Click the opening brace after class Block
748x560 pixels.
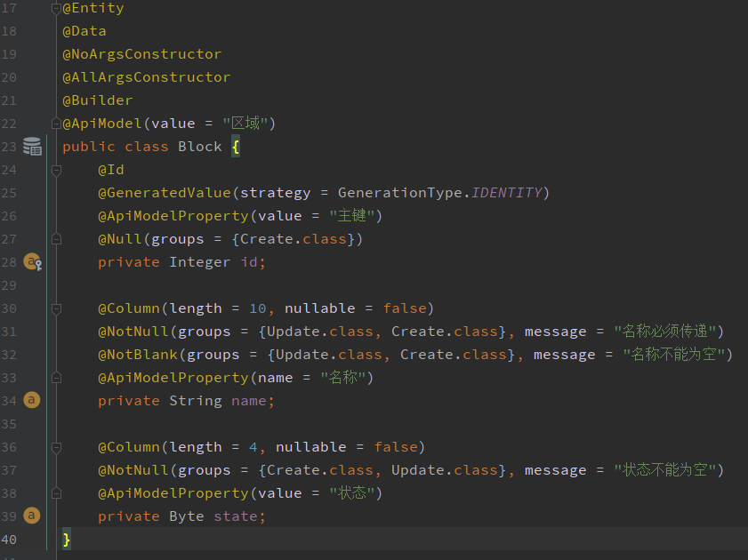tap(236, 147)
